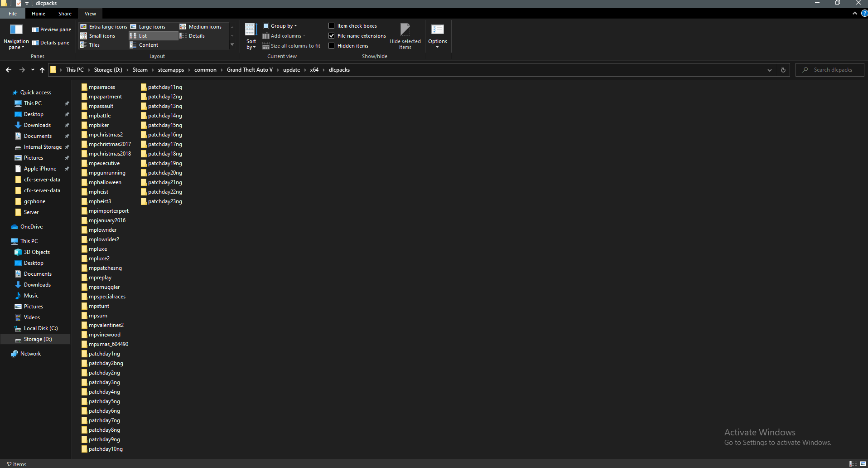
Task: Switch to the Home tab
Action: 38,13
